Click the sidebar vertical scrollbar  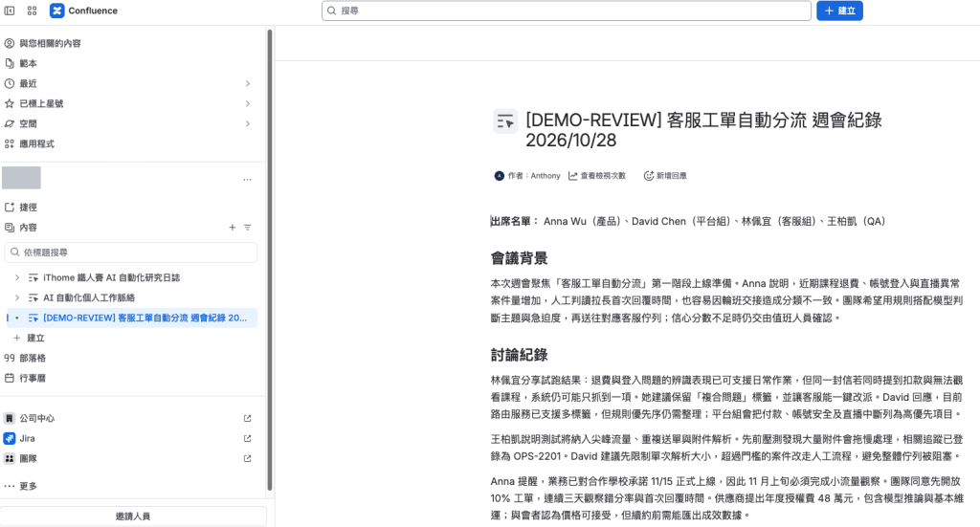[x=269, y=259]
